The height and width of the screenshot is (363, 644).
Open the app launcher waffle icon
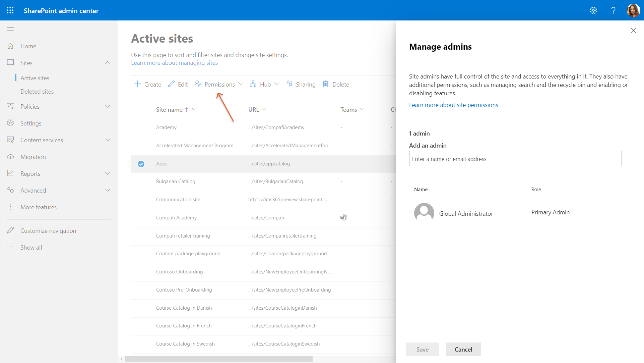tap(10, 10)
